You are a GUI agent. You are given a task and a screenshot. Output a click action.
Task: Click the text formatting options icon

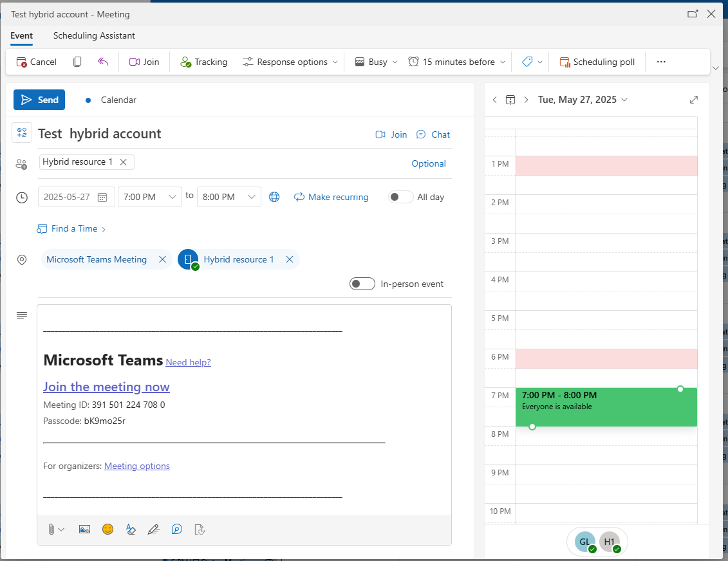(x=131, y=529)
